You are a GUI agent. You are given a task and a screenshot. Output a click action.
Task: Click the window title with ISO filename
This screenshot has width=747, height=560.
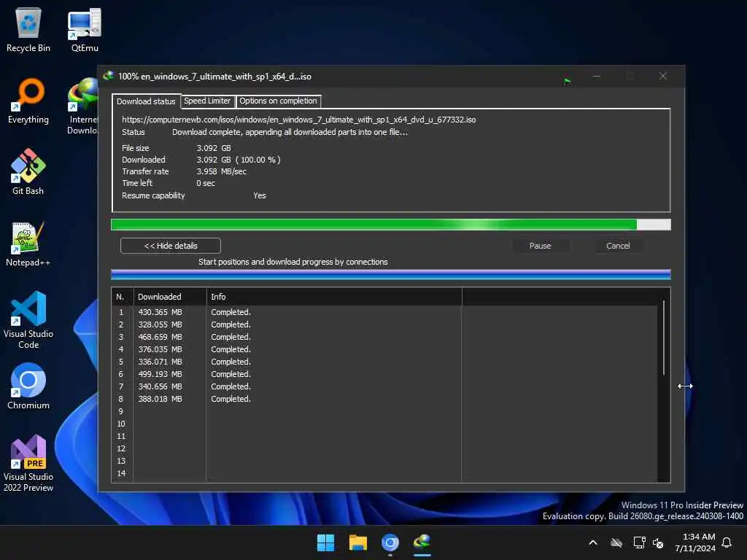click(x=214, y=76)
